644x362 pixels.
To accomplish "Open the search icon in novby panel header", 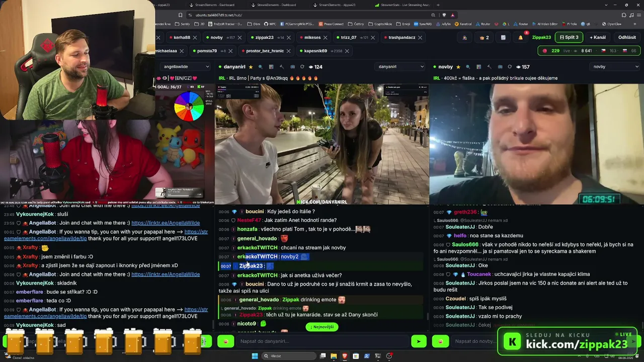I will coord(468,67).
